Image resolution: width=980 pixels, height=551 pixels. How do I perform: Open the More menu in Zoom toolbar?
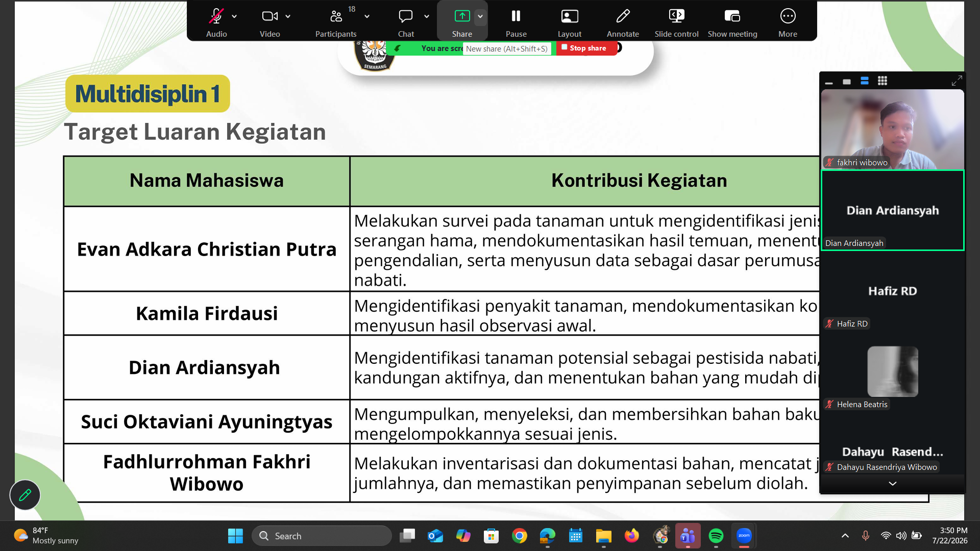tap(788, 22)
